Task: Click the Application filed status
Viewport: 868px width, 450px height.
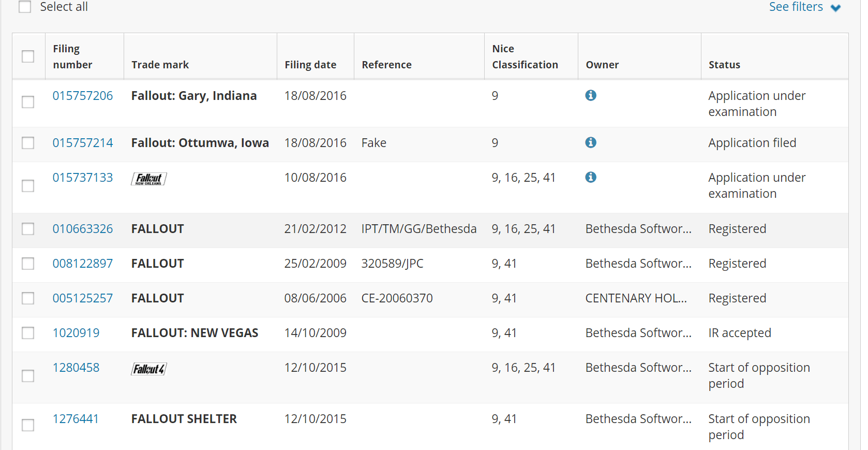Action: point(752,143)
